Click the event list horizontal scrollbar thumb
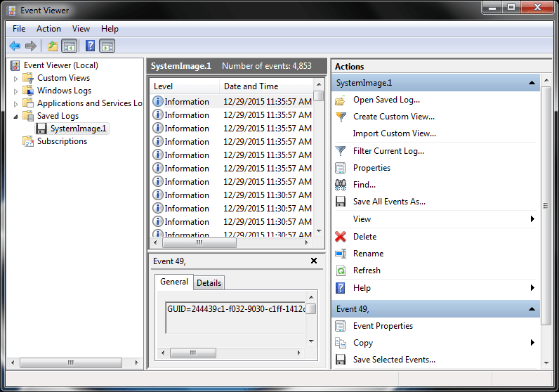559x392 pixels. (199, 242)
